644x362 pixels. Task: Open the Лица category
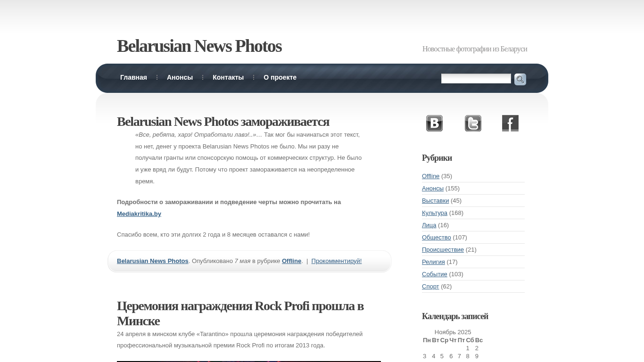coord(429,225)
